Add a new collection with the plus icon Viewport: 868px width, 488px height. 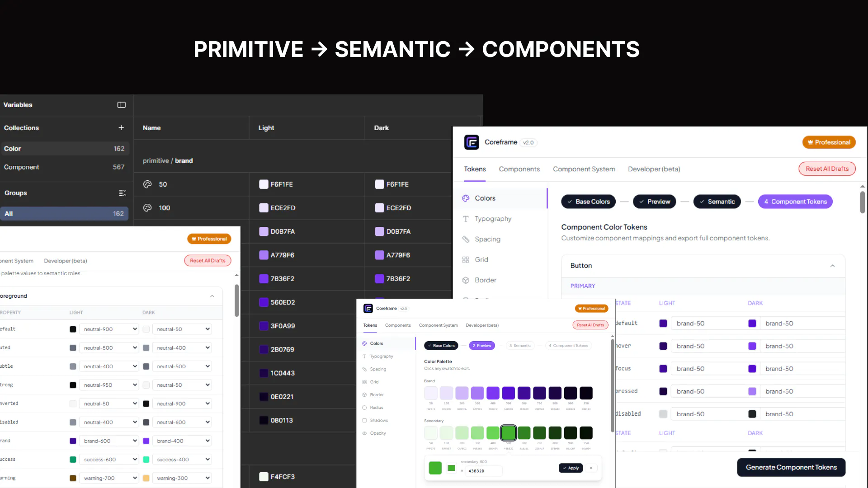tap(121, 128)
